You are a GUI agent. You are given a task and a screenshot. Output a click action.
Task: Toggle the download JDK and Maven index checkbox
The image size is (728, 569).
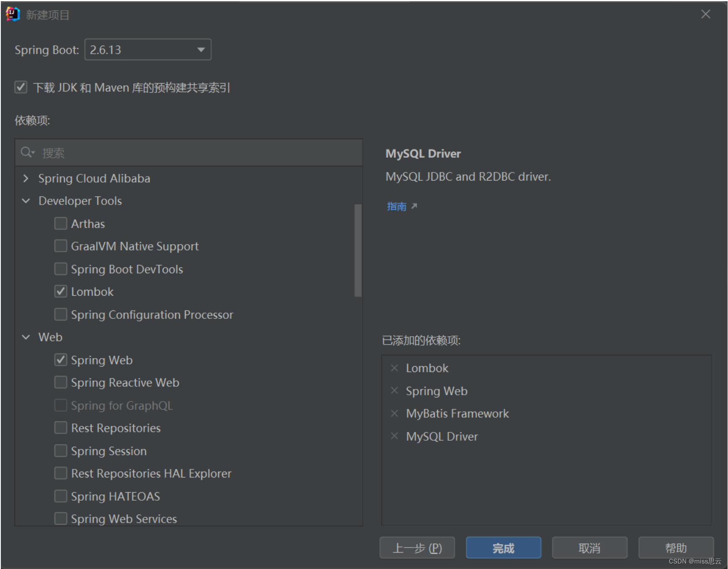point(21,87)
